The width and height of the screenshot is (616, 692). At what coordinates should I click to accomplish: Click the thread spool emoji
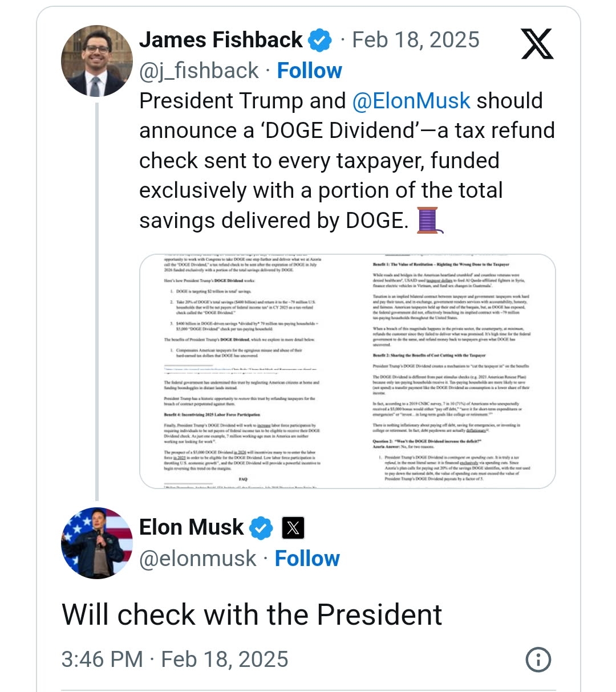(x=428, y=221)
